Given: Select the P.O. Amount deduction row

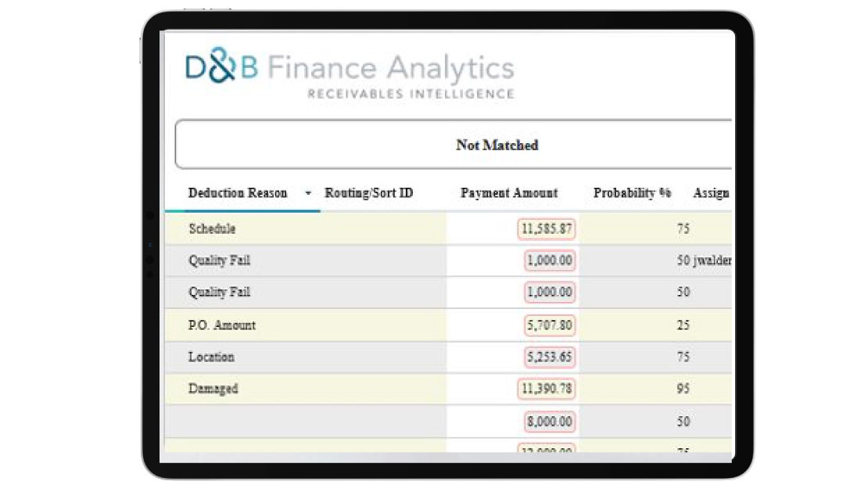Looking at the screenshot, I should [222, 325].
